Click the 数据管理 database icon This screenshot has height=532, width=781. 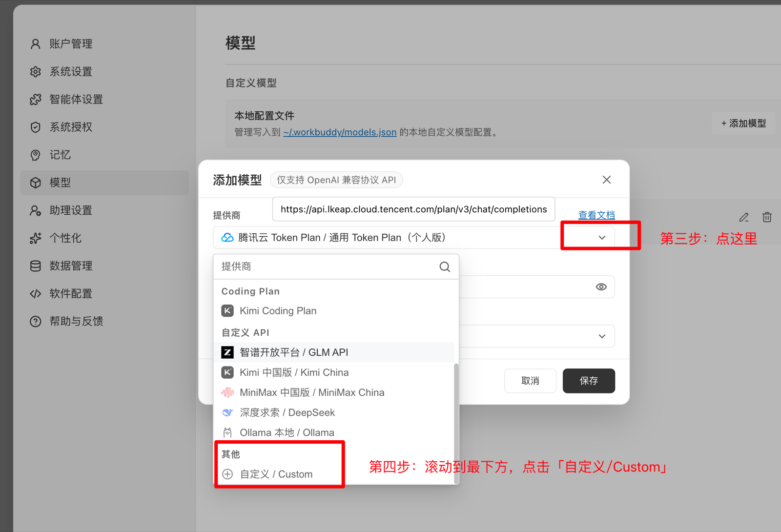[36, 266]
